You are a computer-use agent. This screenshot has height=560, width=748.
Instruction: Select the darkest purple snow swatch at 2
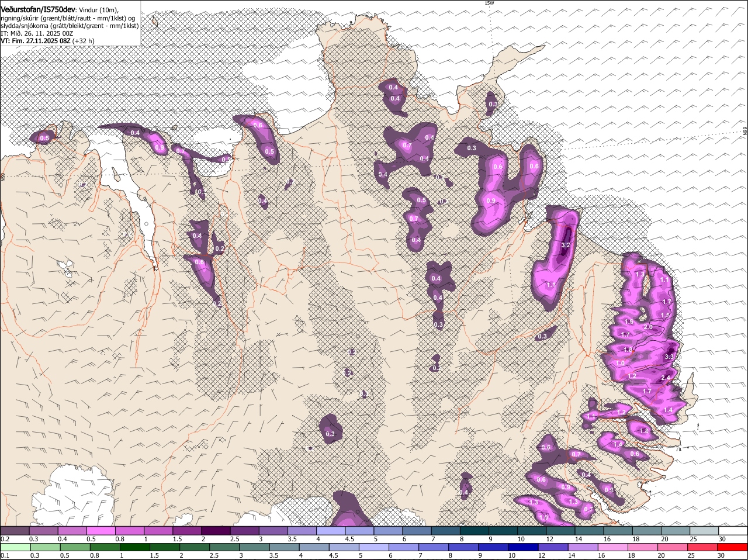point(216,531)
